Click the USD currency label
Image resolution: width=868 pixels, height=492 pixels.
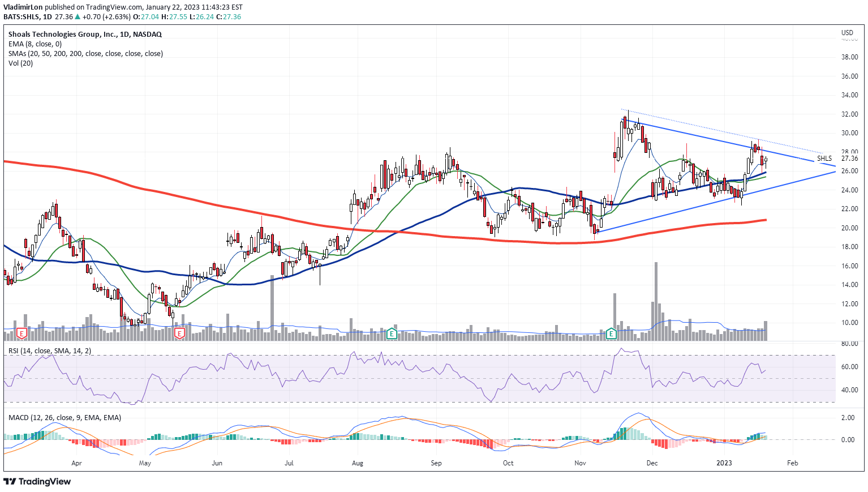(x=847, y=33)
